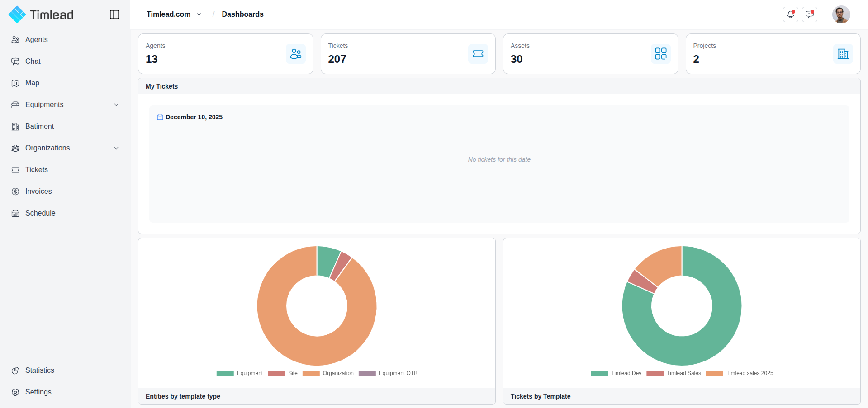Image resolution: width=868 pixels, height=408 pixels.
Task: Open the Timlead.com workspace dropdown
Action: point(174,14)
